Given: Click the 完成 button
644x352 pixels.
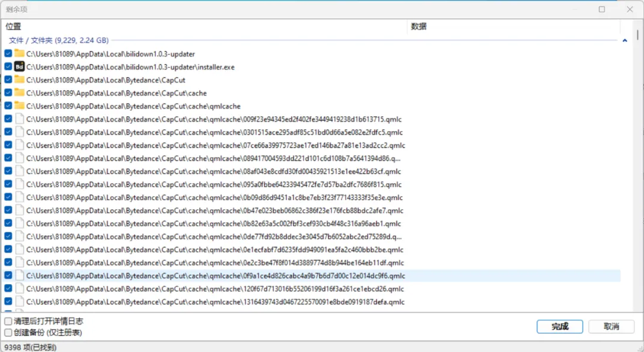Looking at the screenshot, I should 560,326.
